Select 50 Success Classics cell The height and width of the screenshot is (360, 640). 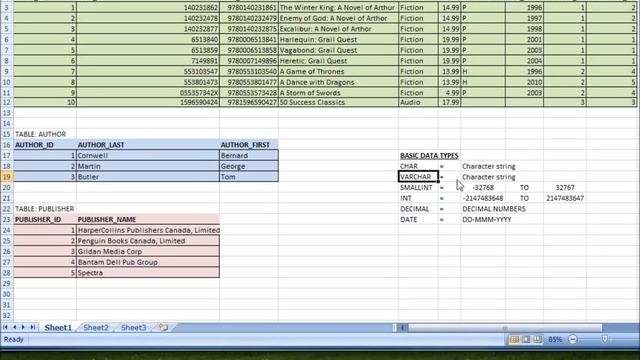[338, 102]
